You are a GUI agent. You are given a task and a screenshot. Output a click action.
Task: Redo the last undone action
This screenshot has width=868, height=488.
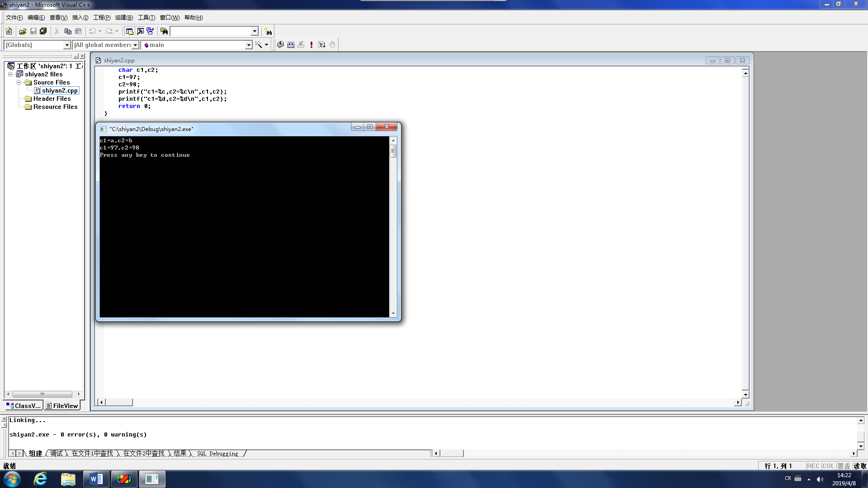tap(109, 31)
